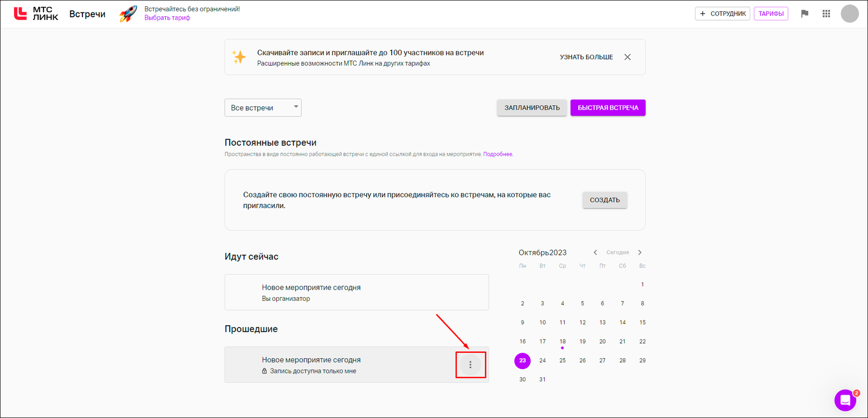Screen dimensions: 868x418
Task: Dismiss the promo banner with X
Action: click(x=628, y=57)
